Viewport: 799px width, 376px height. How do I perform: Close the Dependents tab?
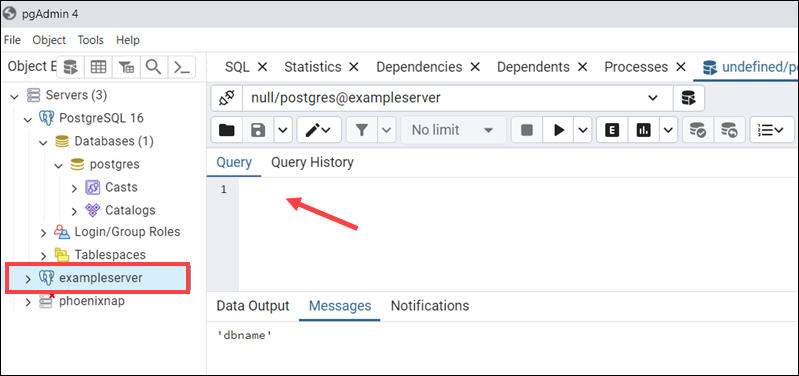(582, 67)
